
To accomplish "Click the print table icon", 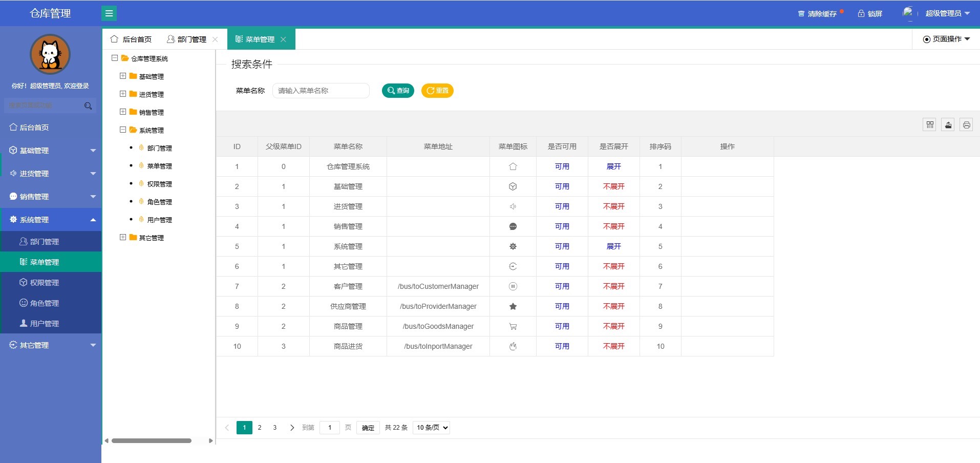I will point(966,125).
